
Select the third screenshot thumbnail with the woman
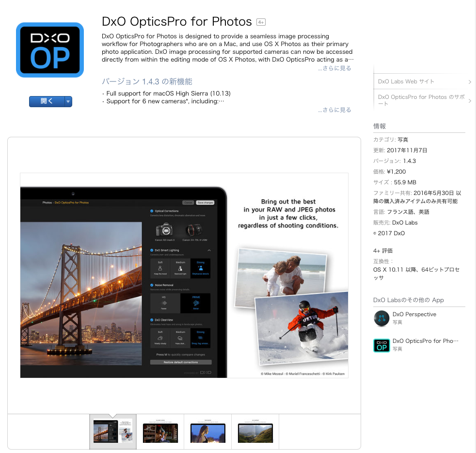207,431
